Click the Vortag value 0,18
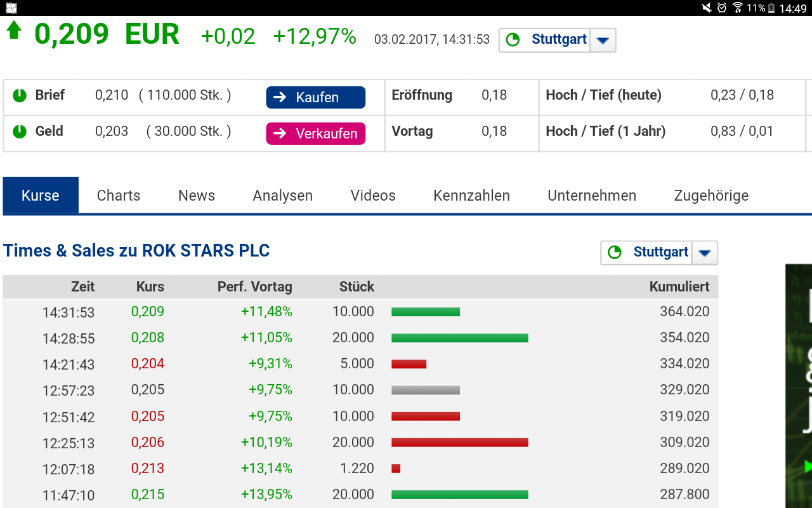The image size is (812, 508). coord(494,131)
